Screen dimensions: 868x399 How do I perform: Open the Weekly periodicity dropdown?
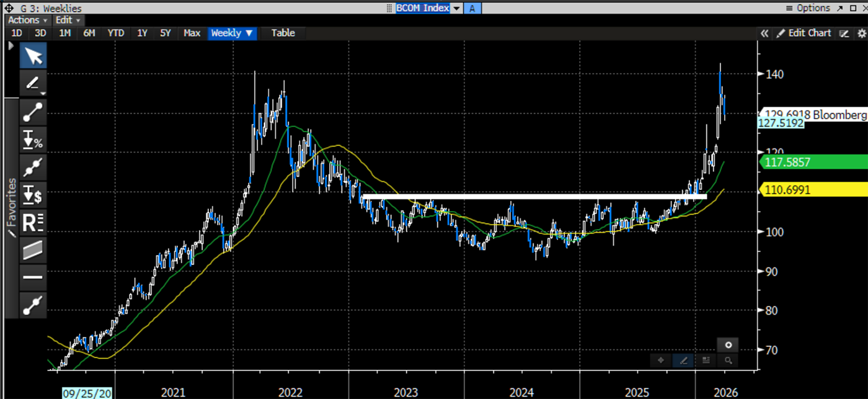(232, 33)
